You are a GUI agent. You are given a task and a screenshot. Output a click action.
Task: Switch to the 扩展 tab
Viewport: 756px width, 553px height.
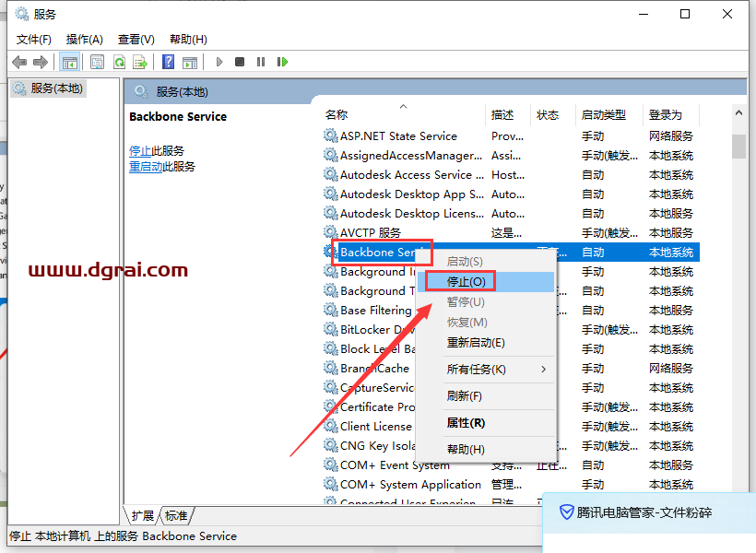pos(143,516)
